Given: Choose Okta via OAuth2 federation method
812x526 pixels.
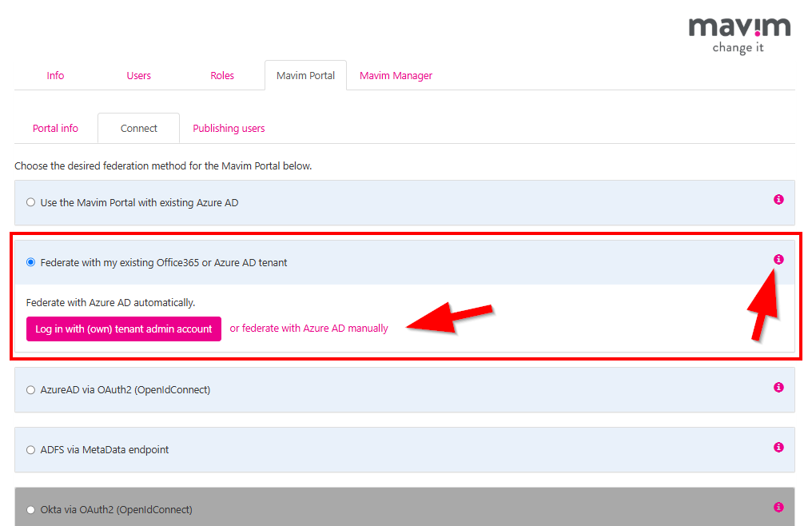Looking at the screenshot, I should pyautogui.click(x=30, y=509).
